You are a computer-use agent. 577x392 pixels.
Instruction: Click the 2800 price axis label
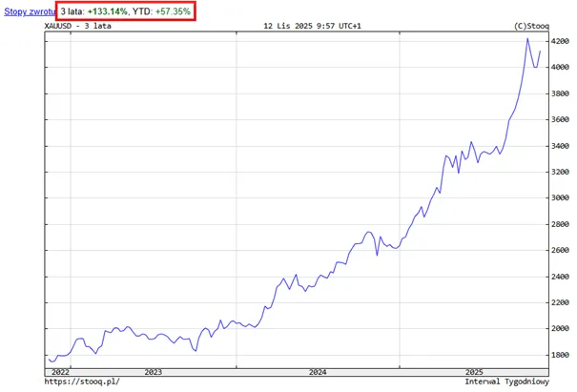point(560,224)
